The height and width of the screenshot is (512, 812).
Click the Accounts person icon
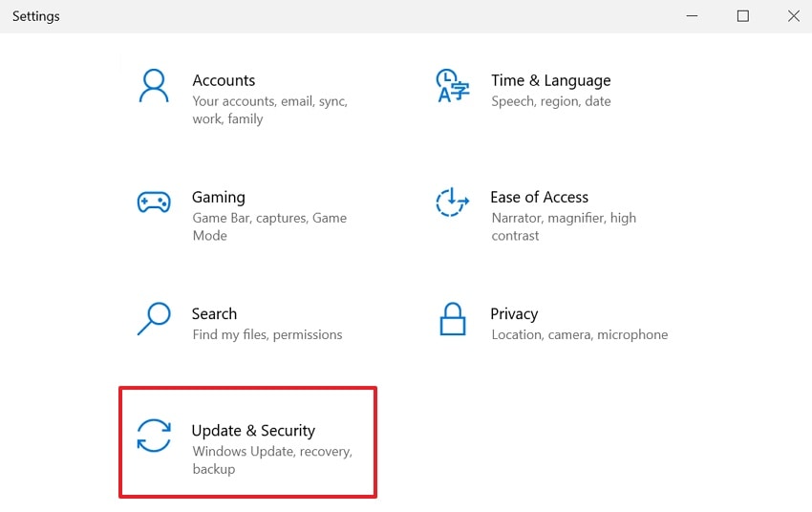click(154, 86)
